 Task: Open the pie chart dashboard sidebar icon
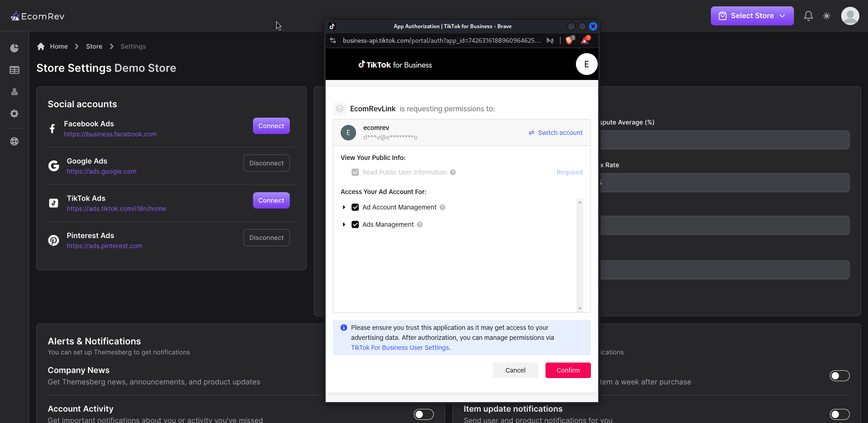[x=15, y=48]
